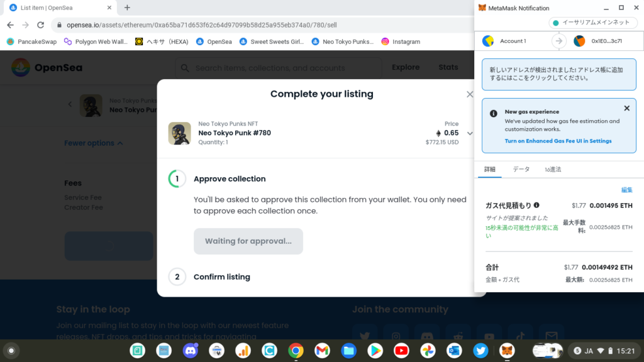The height and width of the screenshot is (362, 644).
Task: Open the Explore menu on OpenSea
Action: (x=406, y=67)
